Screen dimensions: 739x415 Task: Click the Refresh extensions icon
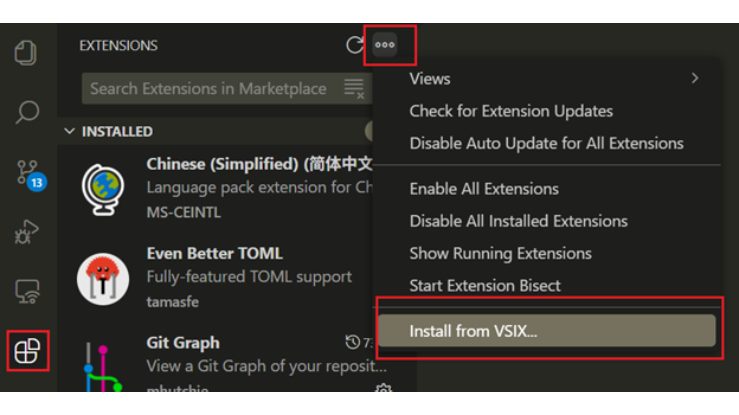354,45
